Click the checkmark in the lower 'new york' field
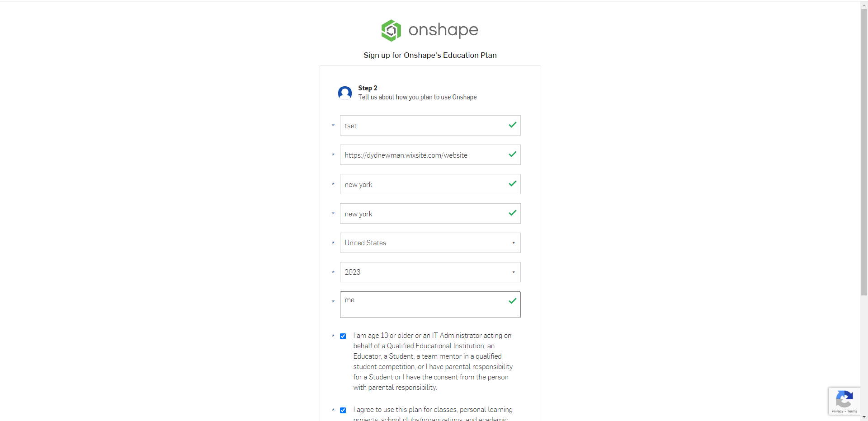Screen dimensions: 868x421 pos(512,213)
